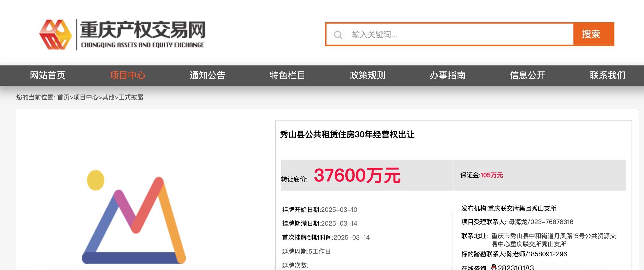644x270 pixels.
Task: Open the 办事指南 menu item
Action: pyautogui.click(x=447, y=75)
